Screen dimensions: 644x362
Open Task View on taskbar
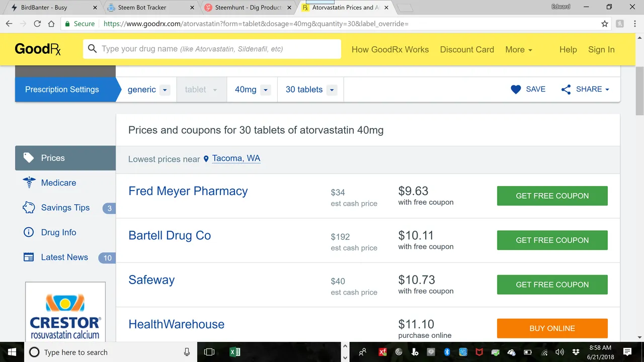point(209,352)
